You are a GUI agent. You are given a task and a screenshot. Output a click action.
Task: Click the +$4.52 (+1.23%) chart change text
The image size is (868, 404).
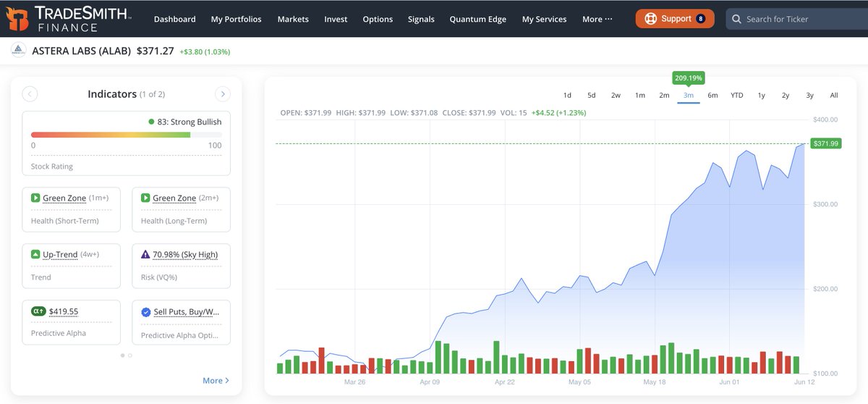(x=558, y=113)
